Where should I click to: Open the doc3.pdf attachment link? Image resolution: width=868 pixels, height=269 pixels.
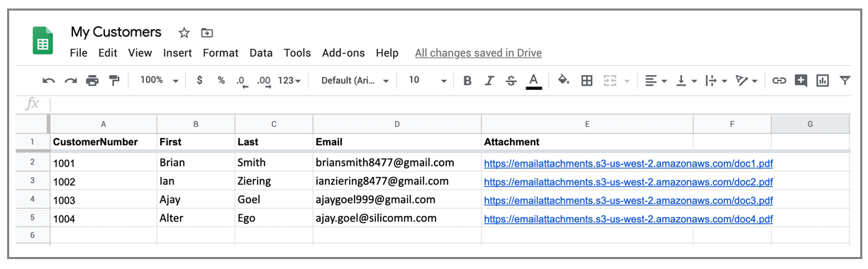628,200
